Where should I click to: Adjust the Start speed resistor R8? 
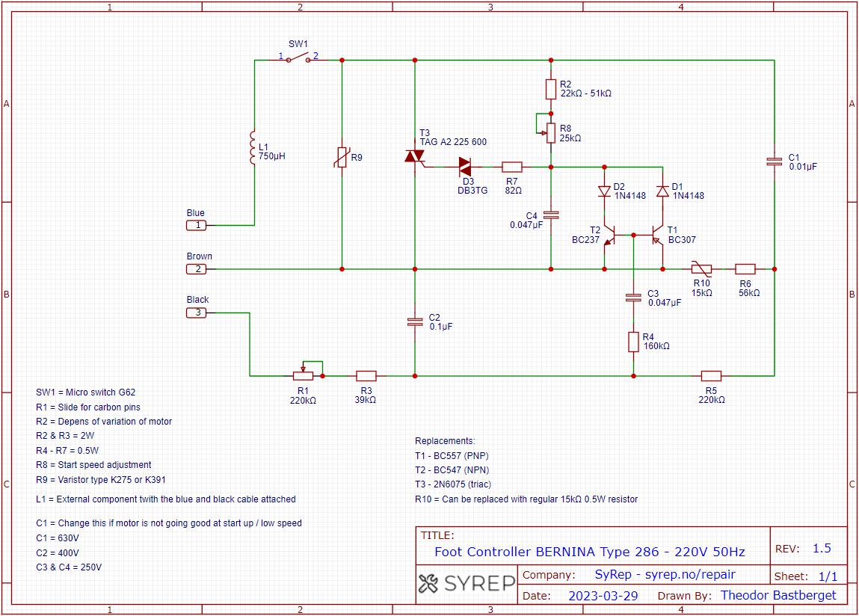point(551,133)
